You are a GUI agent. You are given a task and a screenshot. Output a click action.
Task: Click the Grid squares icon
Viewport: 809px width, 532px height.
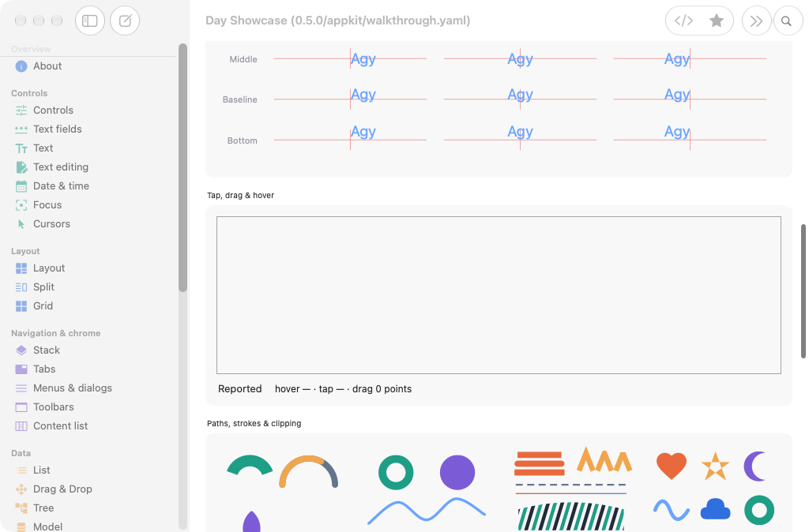tap(21, 306)
